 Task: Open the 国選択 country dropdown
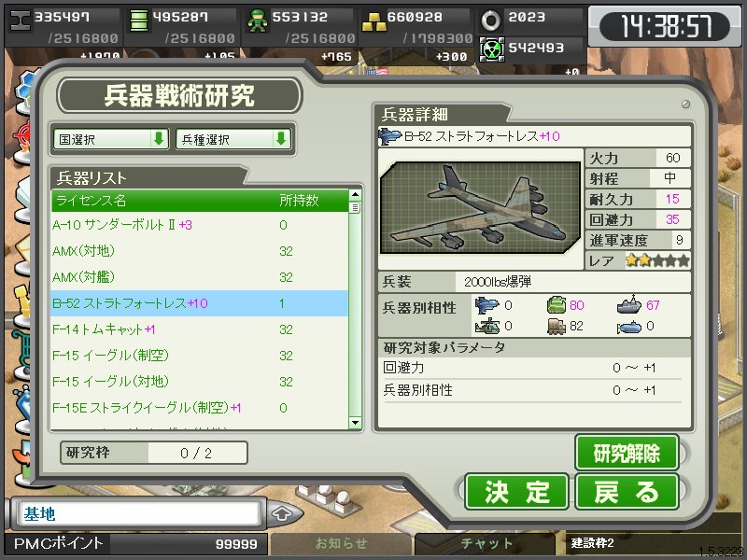click(111, 139)
